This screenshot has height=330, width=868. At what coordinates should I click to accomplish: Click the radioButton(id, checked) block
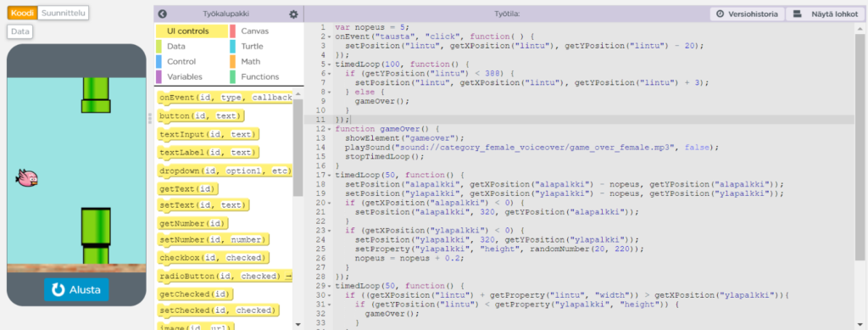[x=225, y=277]
